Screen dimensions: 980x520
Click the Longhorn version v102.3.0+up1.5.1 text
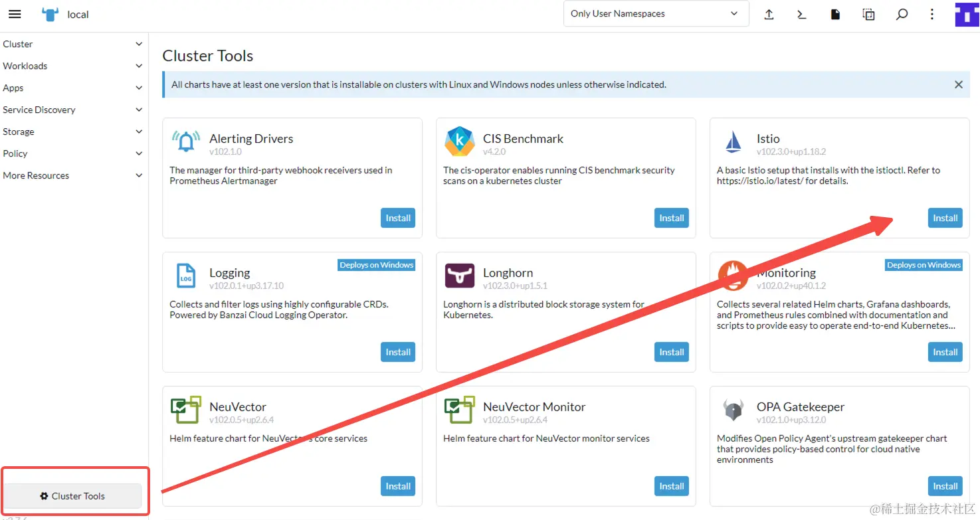tap(515, 286)
